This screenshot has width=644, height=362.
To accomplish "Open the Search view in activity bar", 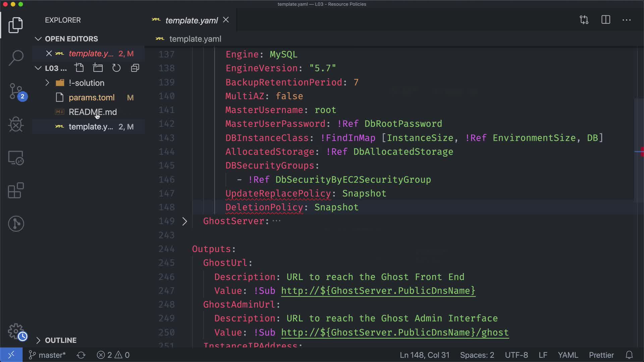I will [x=16, y=58].
